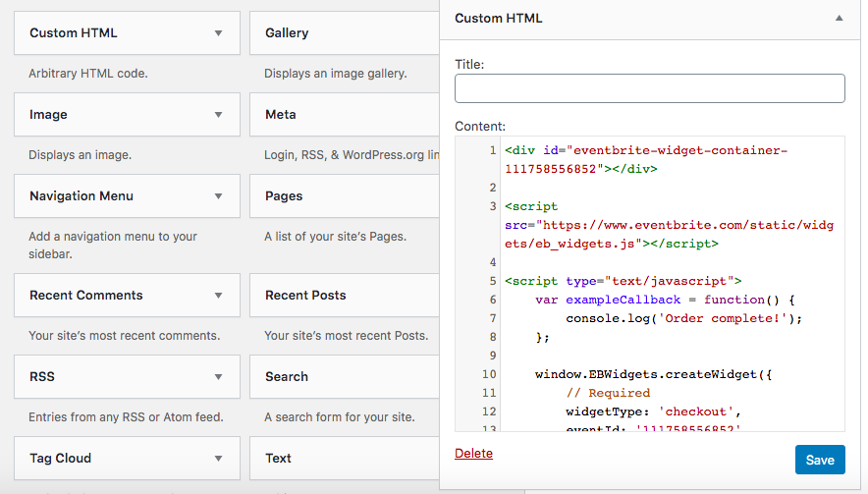Click line number 10 in code editor
The width and height of the screenshot is (868, 494).
489,374
